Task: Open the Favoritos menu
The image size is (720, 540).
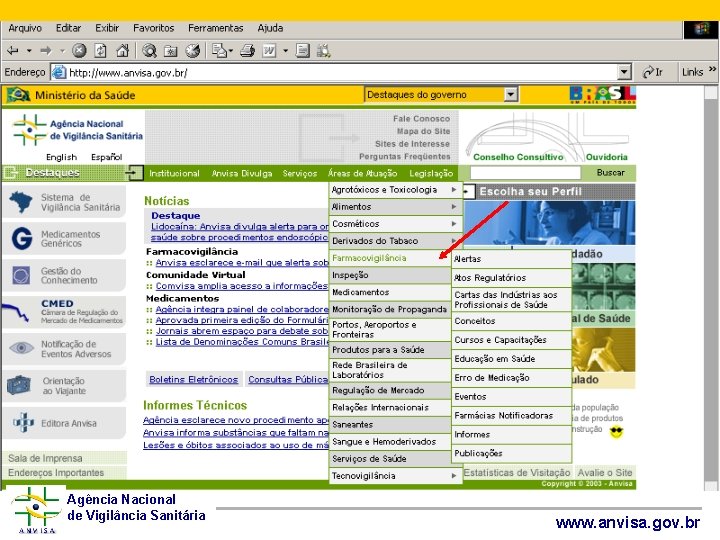Action: click(x=153, y=28)
